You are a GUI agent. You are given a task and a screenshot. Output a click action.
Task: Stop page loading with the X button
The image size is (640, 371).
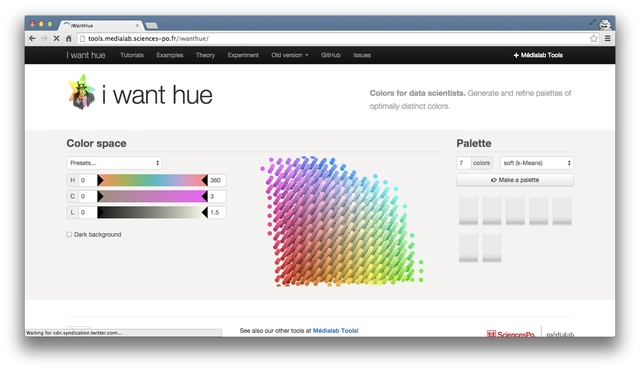point(56,38)
